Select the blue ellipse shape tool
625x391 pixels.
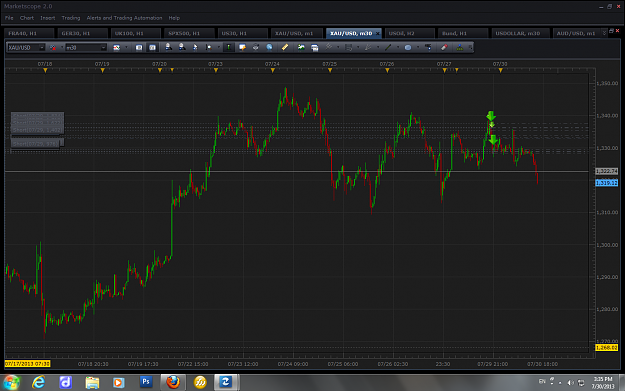pyautogui.click(x=408, y=47)
